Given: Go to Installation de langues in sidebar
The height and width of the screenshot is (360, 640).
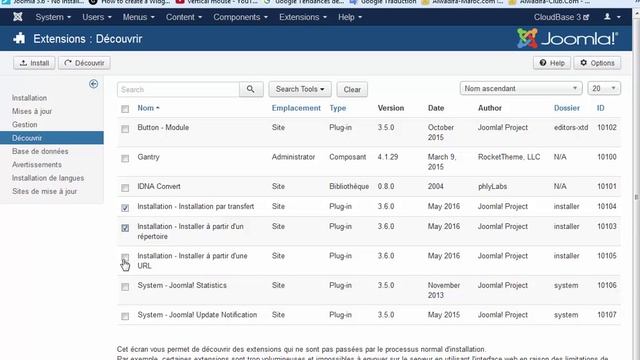Looking at the screenshot, I should coord(48,178).
